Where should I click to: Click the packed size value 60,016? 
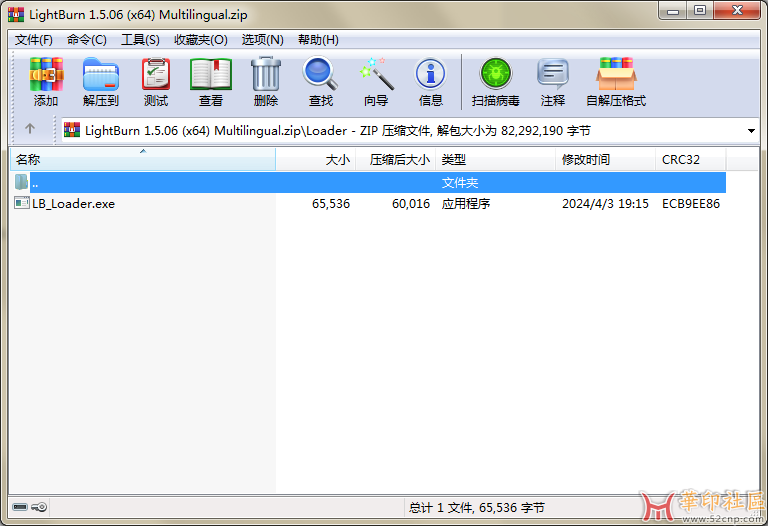(x=411, y=204)
